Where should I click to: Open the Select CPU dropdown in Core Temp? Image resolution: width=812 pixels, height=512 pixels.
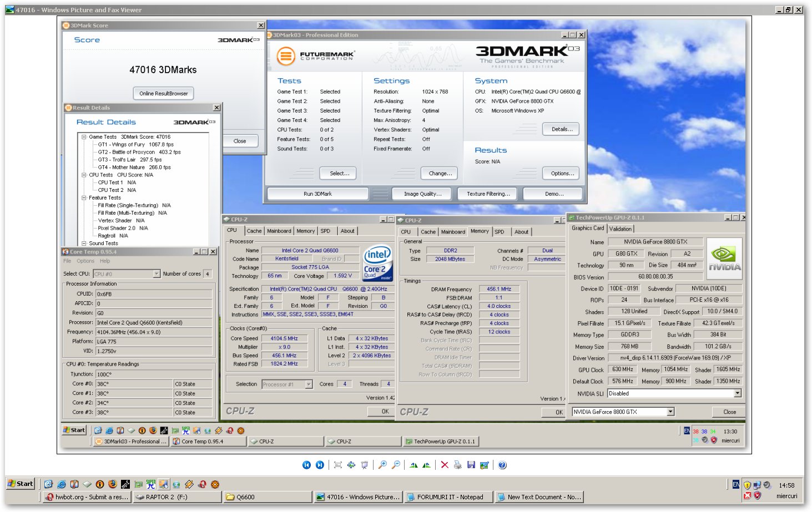(x=157, y=273)
